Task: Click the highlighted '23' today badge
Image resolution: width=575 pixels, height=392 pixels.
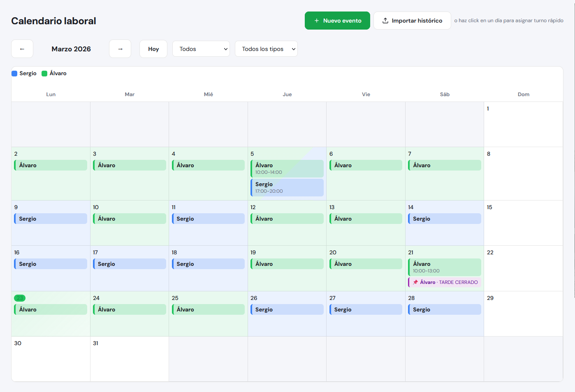Action: [x=19, y=298]
